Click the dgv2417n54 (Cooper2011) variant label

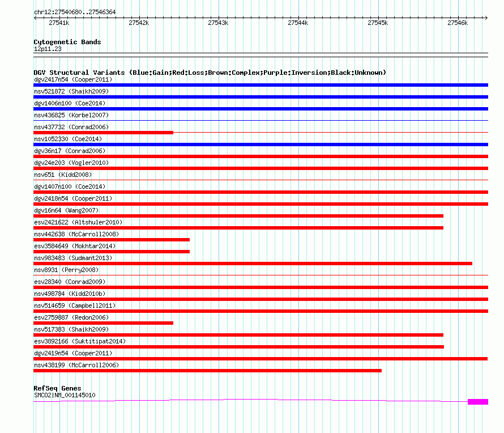click(x=73, y=79)
